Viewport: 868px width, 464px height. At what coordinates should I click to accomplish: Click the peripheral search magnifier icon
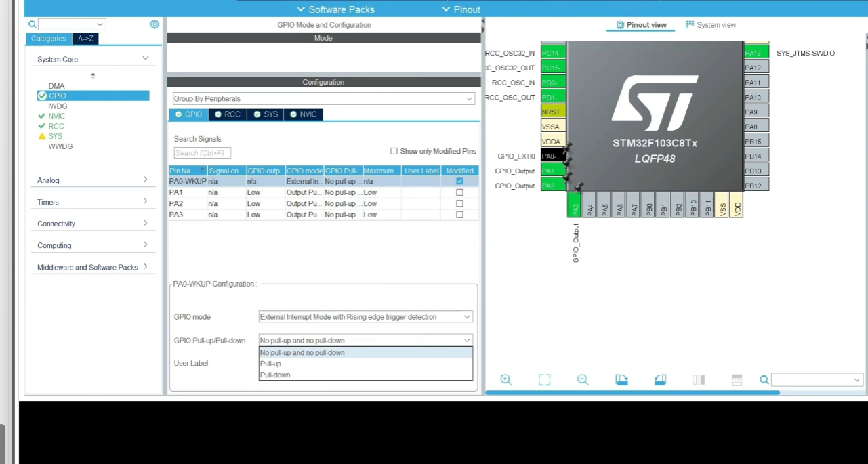click(x=32, y=24)
